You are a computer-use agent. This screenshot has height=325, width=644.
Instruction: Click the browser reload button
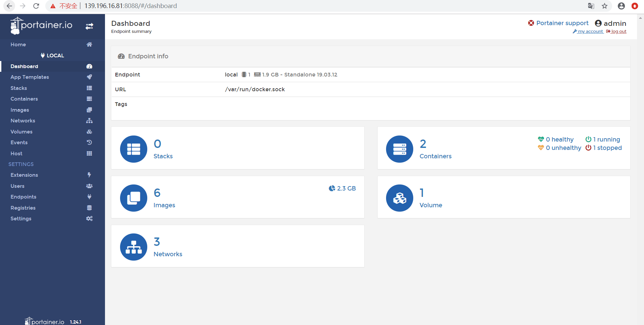click(36, 6)
